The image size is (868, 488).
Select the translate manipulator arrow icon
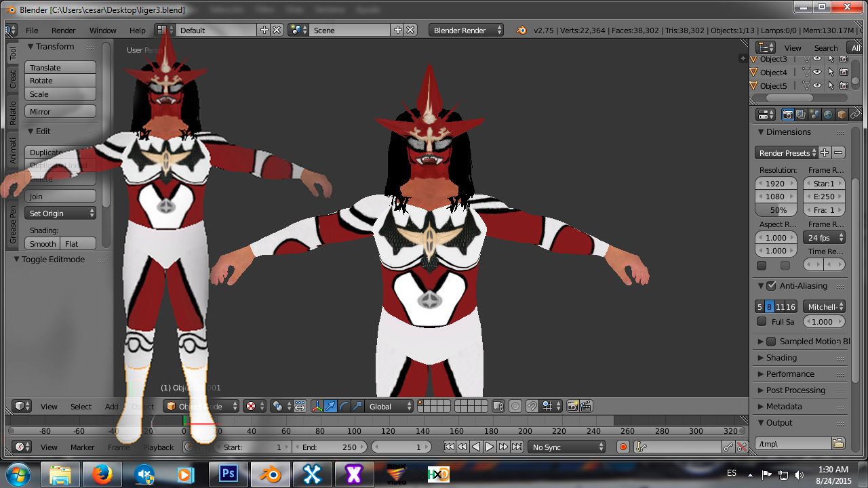[330, 406]
